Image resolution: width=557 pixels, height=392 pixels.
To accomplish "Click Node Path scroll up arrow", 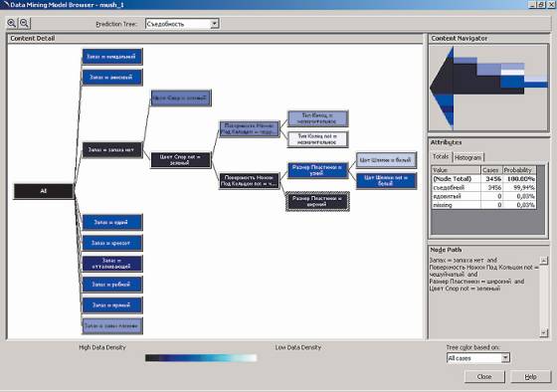I will point(544,261).
